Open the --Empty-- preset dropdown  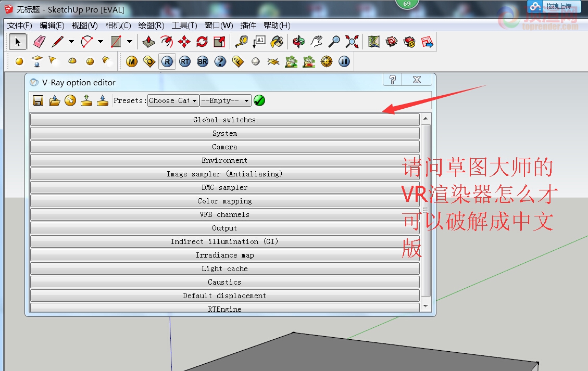225,100
